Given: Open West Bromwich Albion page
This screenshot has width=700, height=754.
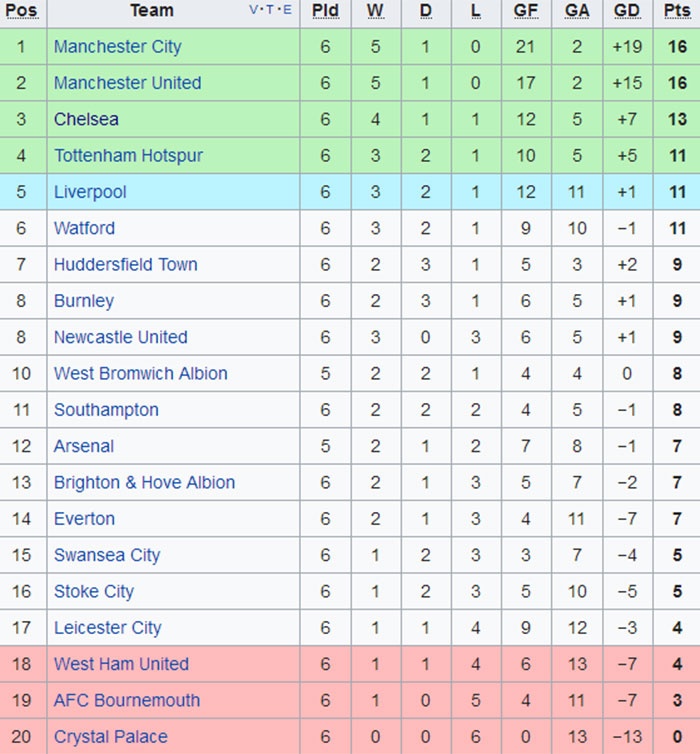Looking at the screenshot, I should [140, 374].
